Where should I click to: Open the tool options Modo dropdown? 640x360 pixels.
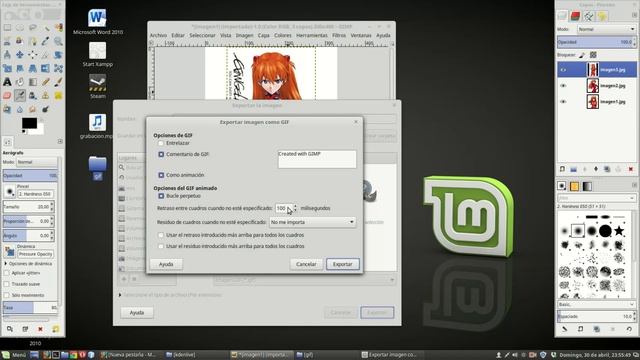click(38, 162)
